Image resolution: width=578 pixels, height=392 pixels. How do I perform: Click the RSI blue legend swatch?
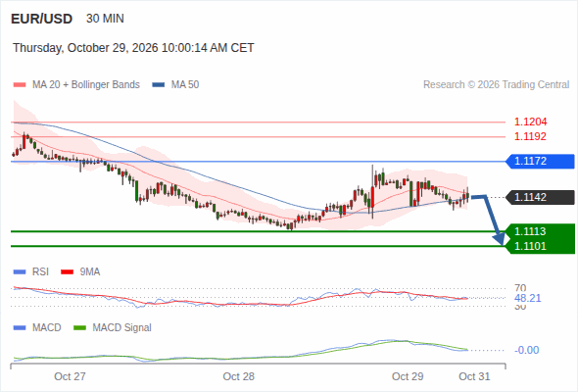pyautogui.click(x=20, y=272)
